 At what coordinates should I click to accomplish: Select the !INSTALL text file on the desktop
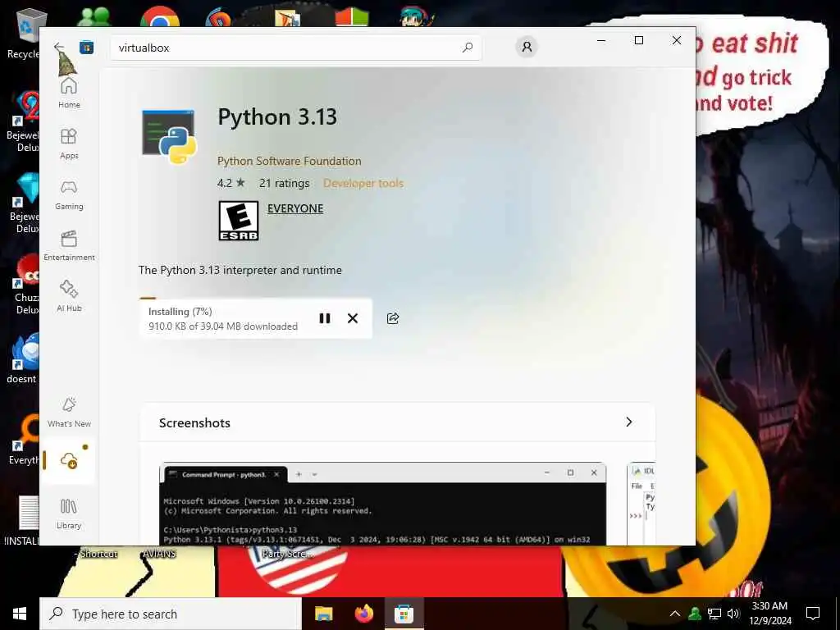click(x=22, y=521)
